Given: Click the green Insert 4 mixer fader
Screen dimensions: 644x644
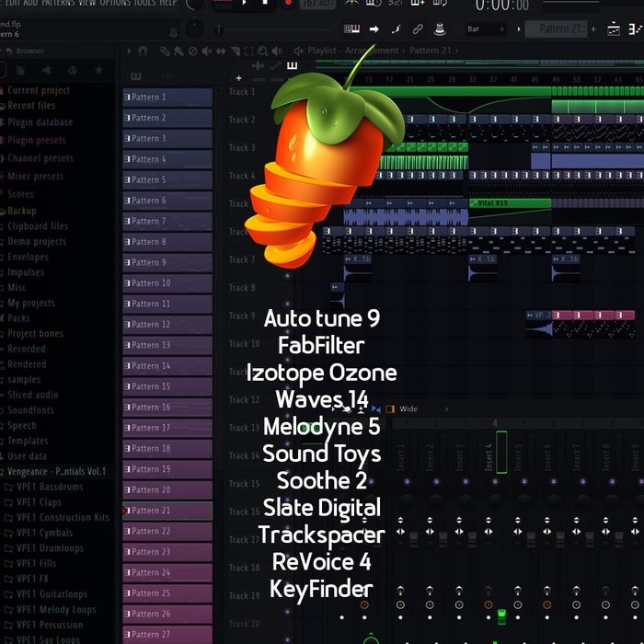Looking at the screenshot, I should [x=501, y=616].
